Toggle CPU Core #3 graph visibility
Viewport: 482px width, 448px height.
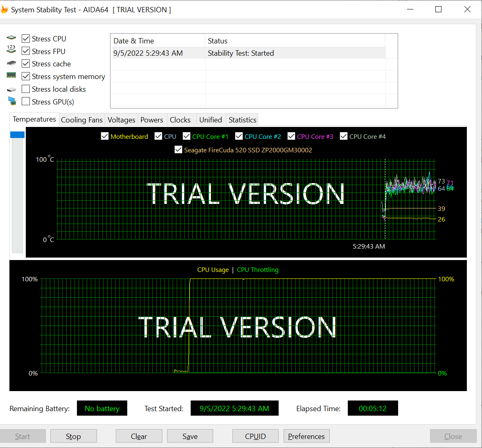coord(291,136)
